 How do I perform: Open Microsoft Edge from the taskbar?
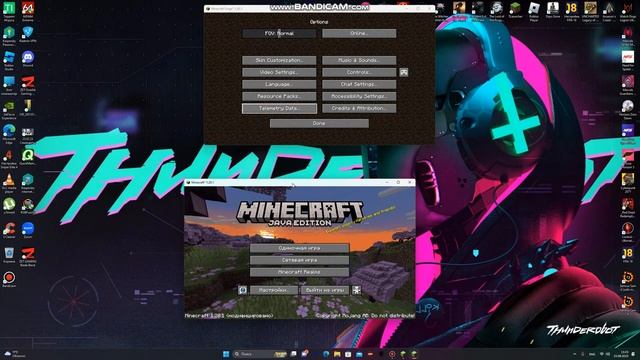coord(326,354)
